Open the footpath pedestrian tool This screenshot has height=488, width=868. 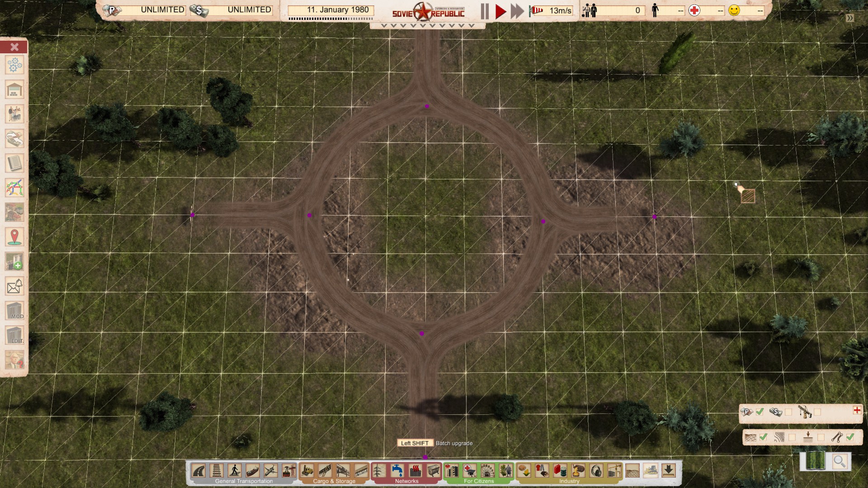point(234,471)
